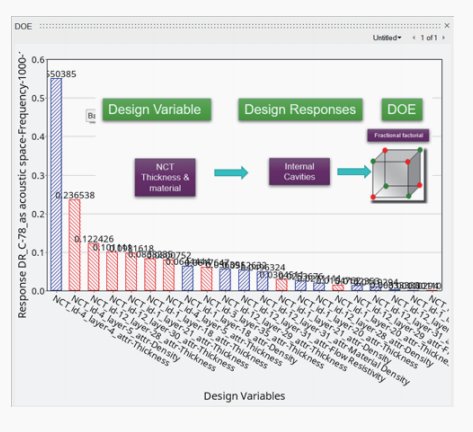Click the Design Variables axis title
The height and width of the screenshot is (432, 473).
pyautogui.click(x=244, y=396)
